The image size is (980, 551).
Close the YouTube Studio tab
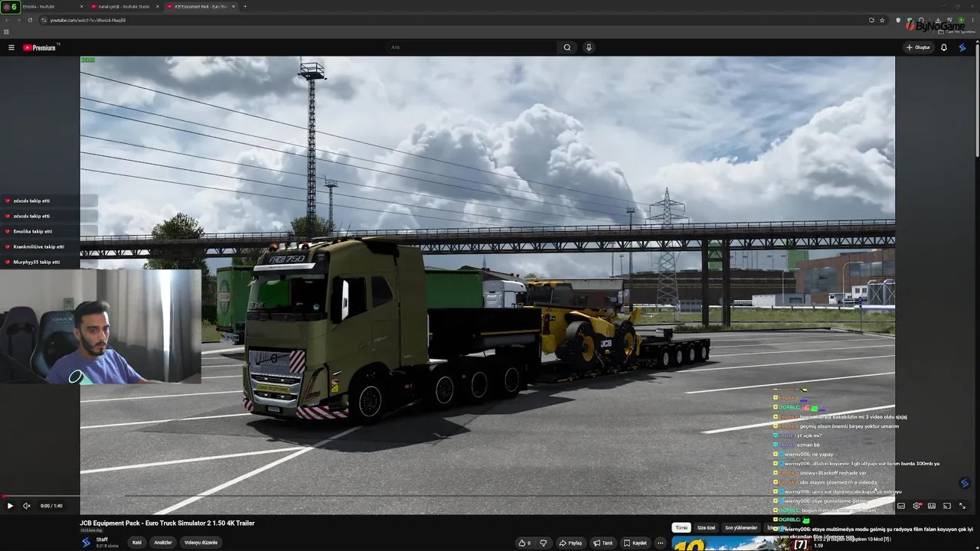point(158,6)
